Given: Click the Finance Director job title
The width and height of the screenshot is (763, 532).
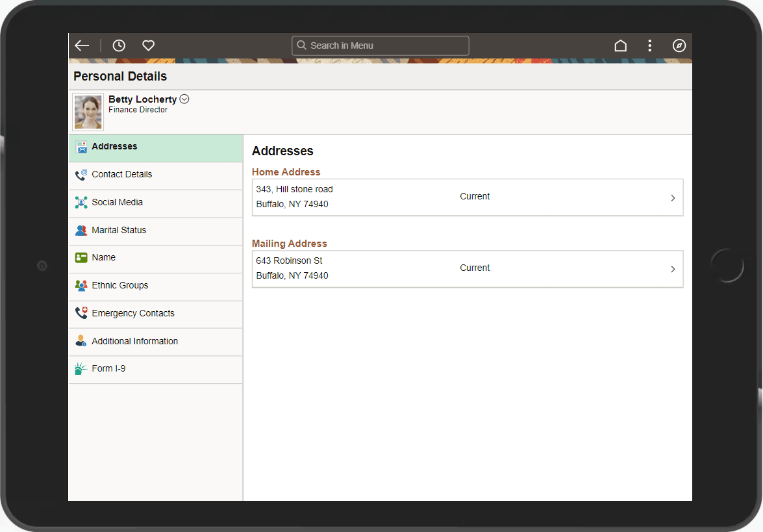Looking at the screenshot, I should coord(138,110).
